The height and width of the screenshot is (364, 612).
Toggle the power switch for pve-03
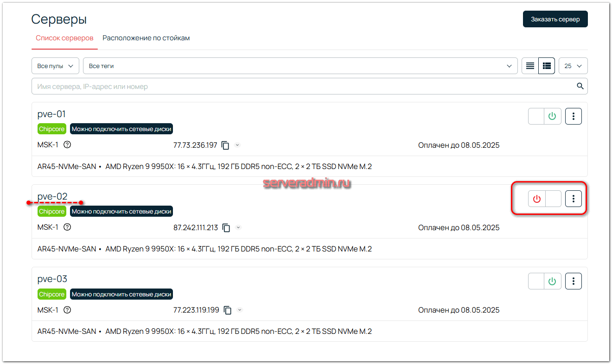coord(545,281)
